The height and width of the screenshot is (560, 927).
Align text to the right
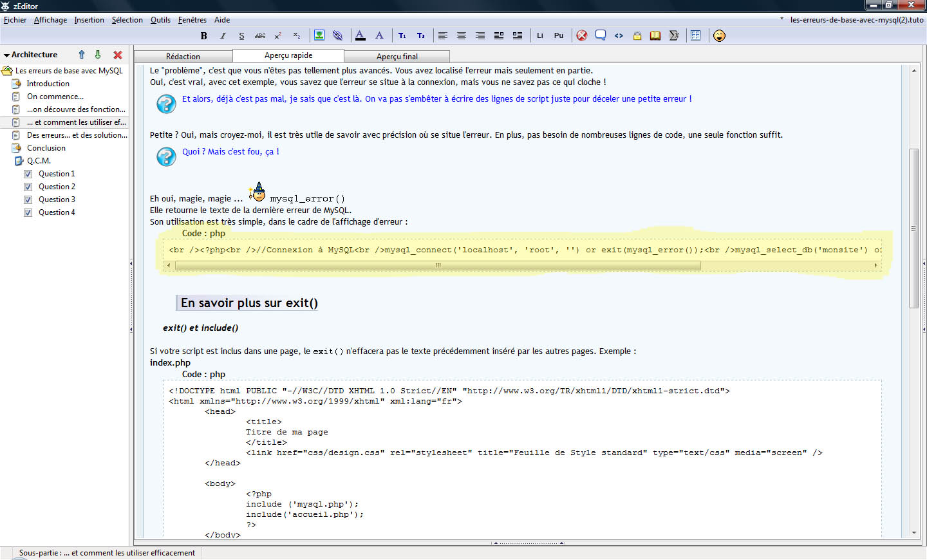click(x=480, y=36)
